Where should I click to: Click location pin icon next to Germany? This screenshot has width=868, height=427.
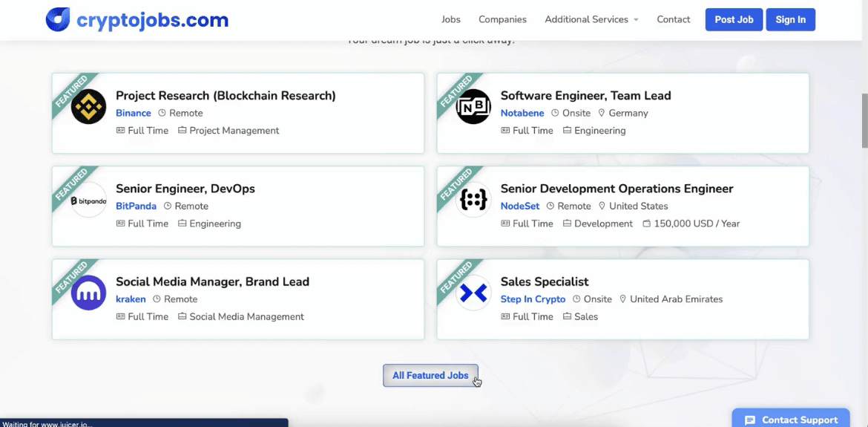pos(602,113)
